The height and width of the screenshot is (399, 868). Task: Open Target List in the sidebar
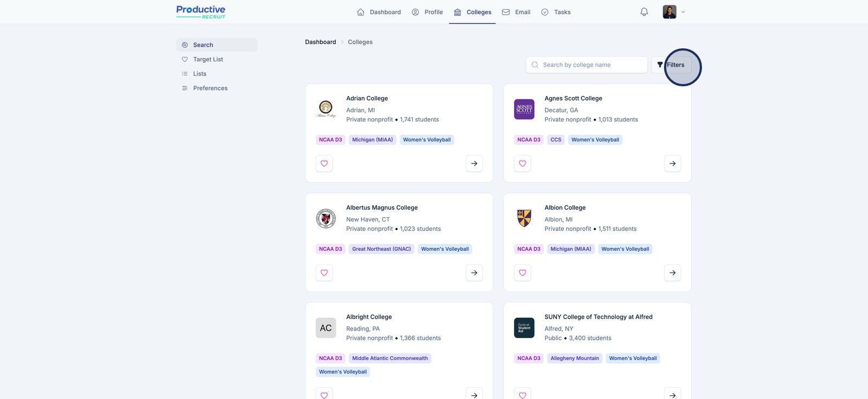pyautogui.click(x=217, y=59)
